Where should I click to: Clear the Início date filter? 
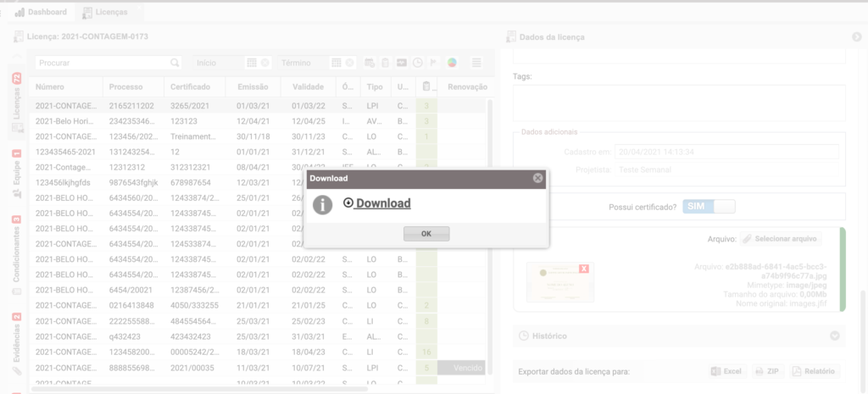click(265, 63)
